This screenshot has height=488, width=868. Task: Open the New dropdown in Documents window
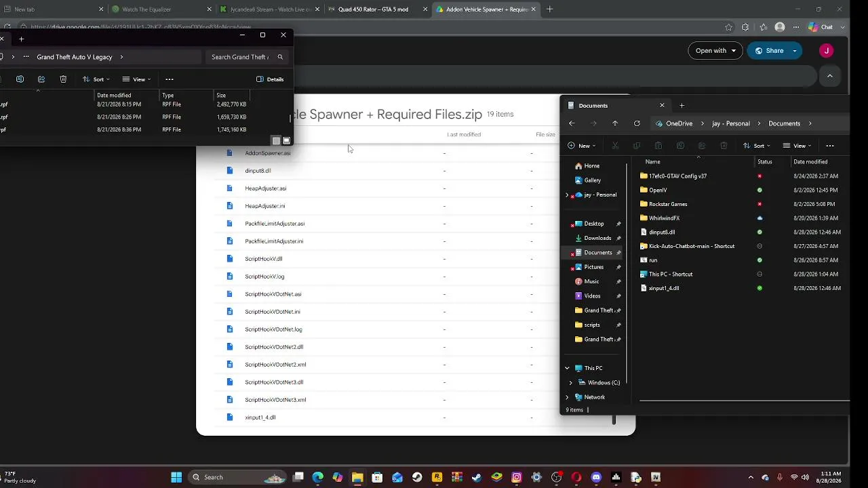[x=581, y=146]
